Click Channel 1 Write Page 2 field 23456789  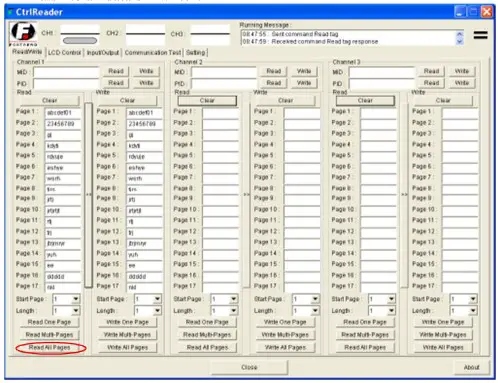[144, 124]
